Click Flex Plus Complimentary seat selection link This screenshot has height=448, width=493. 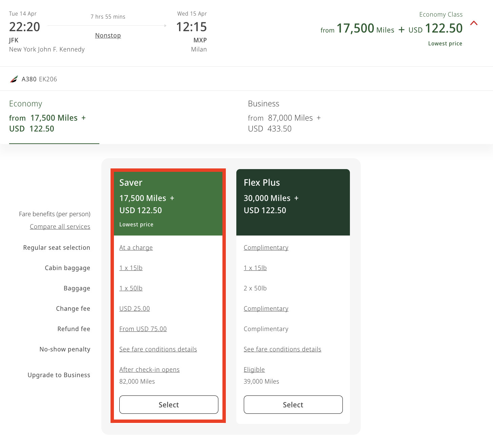tap(266, 248)
